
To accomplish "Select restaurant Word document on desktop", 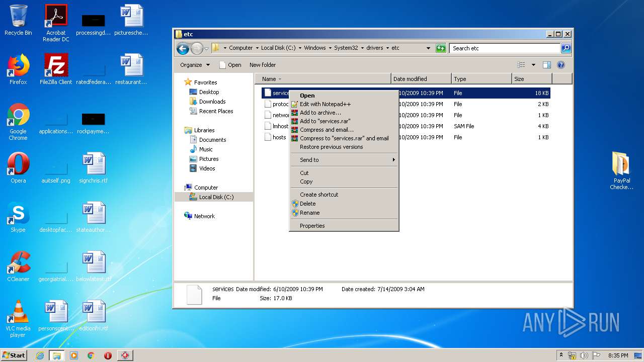I will point(131,69).
